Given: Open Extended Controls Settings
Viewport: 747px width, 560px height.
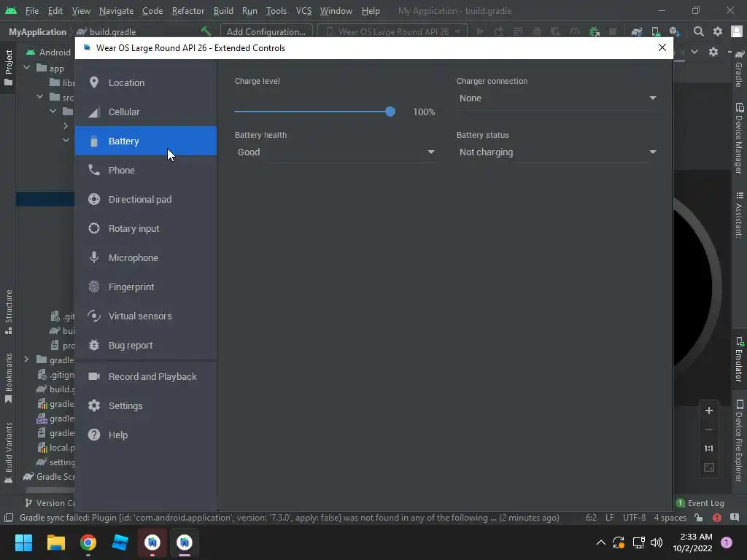Looking at the screenshot, I should pyautogui.click(x=146, y=405).
